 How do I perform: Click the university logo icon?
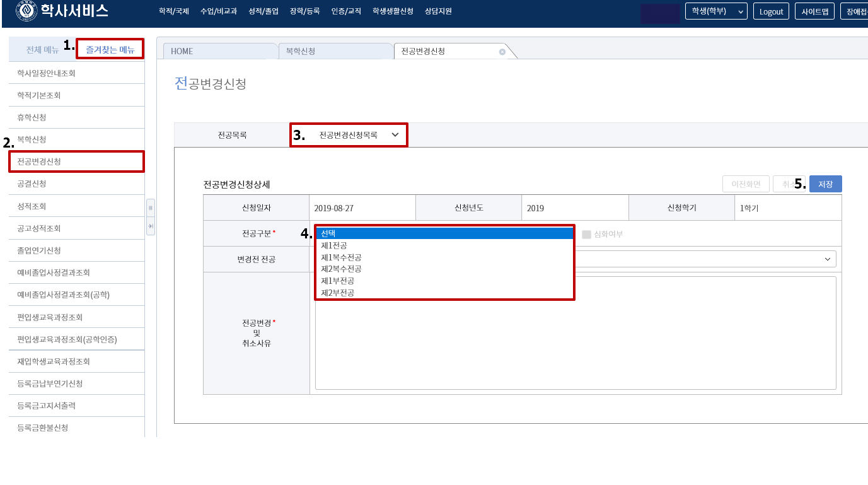point(26,11)
